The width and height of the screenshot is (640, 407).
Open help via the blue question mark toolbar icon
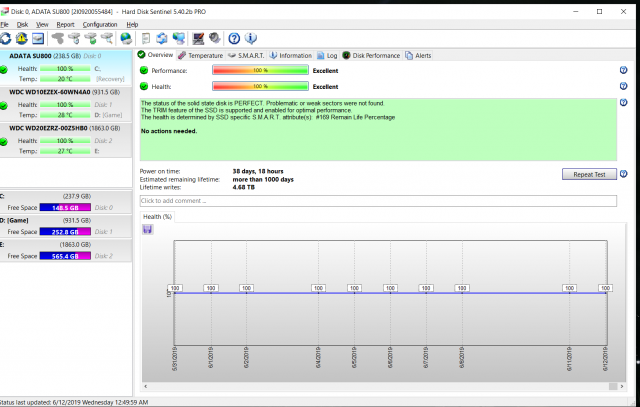pyautogui.click(x=233, y=38)
